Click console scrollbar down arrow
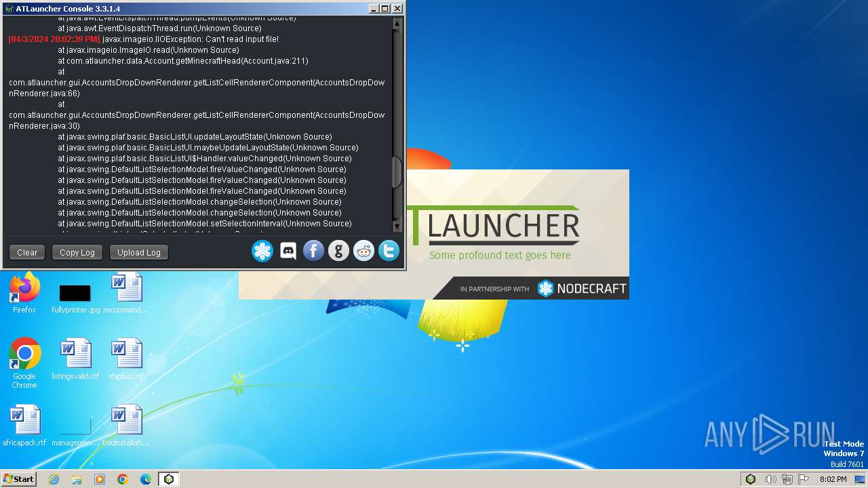 pyautogui.click(x=397, y=226)
